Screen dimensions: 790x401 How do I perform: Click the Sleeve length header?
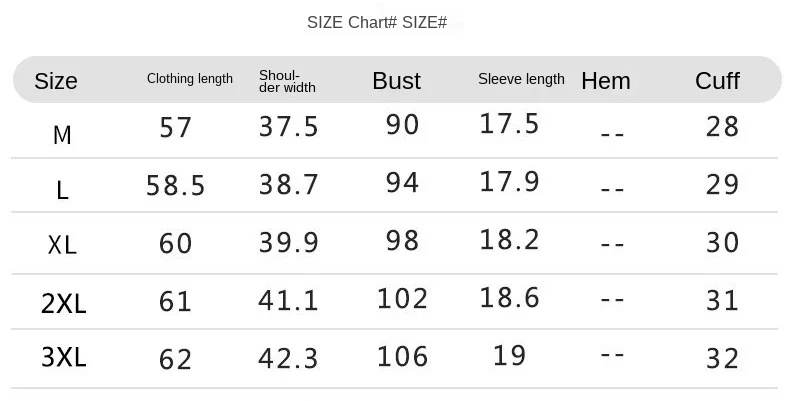521,79
